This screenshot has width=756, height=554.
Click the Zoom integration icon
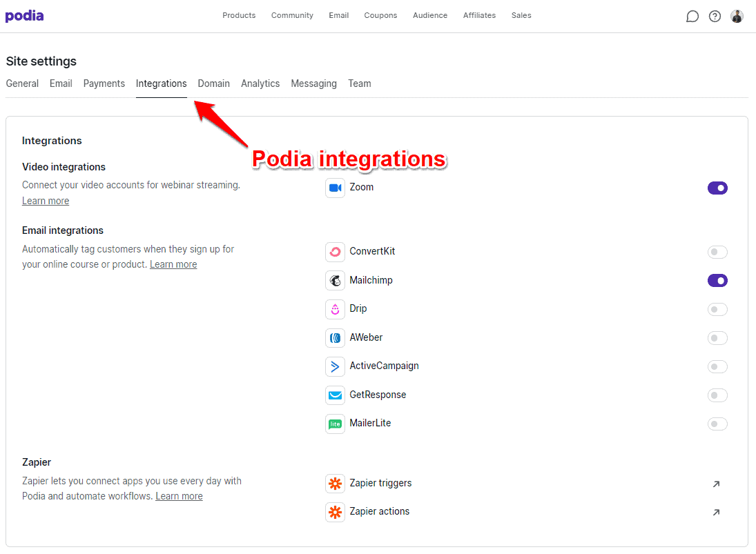pyautogui.click(x=335, y=187)
